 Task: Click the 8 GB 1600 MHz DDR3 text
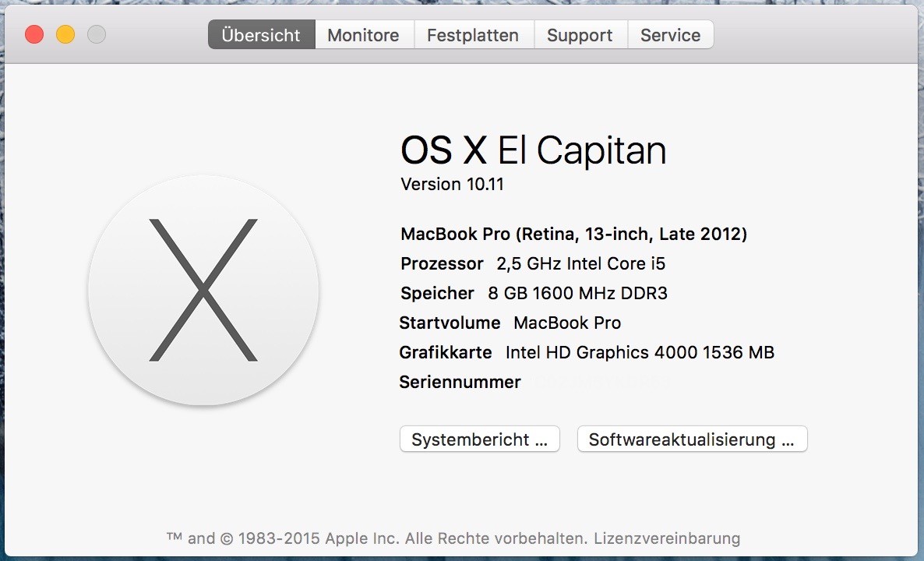[577, 294]
